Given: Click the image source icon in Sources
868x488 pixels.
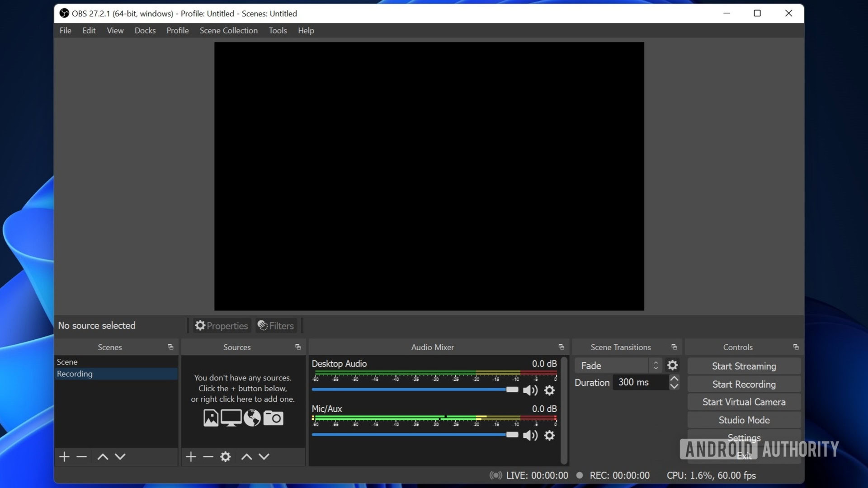Looking at the screenshot, I should pyautogui.click(x=211, y=418).
